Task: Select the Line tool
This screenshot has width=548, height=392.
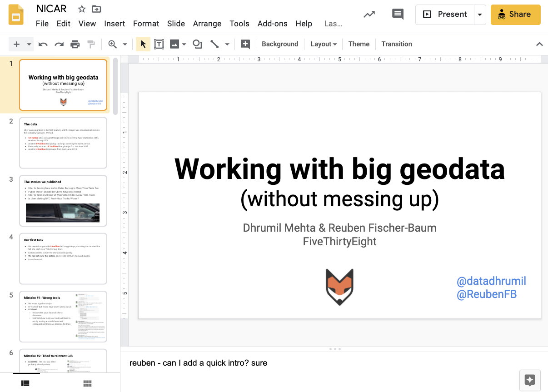Action: coord(214,44)
